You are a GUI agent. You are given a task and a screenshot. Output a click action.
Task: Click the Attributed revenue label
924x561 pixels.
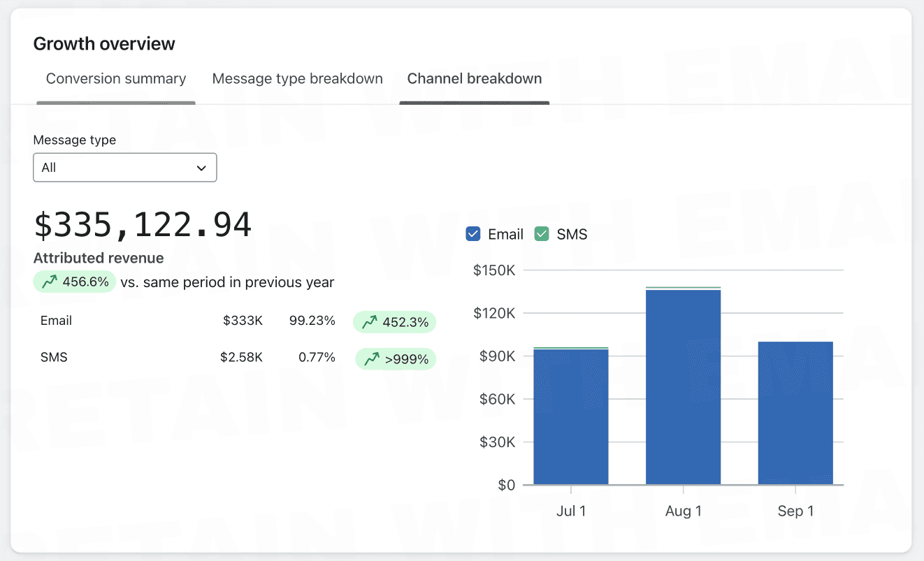99,258
